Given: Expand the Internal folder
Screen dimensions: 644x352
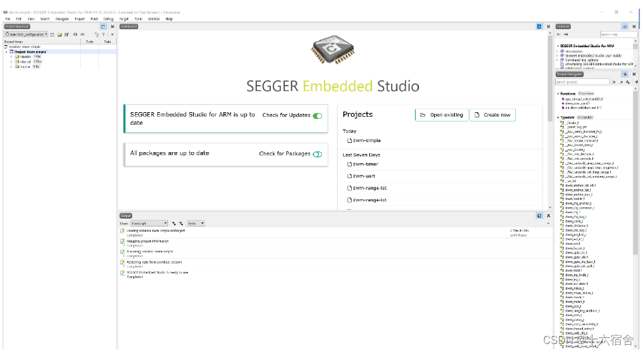Looking at the screenshot, I should click(11, 62).
